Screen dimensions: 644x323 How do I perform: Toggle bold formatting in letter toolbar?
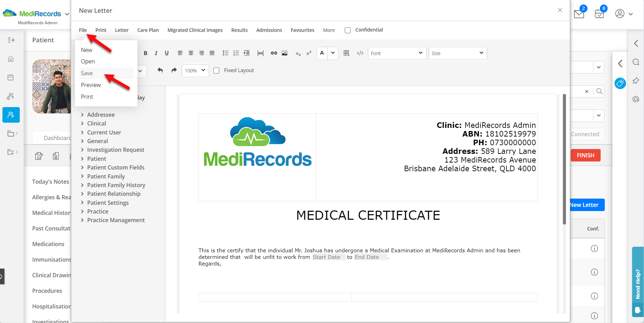(x=146, y=53)
